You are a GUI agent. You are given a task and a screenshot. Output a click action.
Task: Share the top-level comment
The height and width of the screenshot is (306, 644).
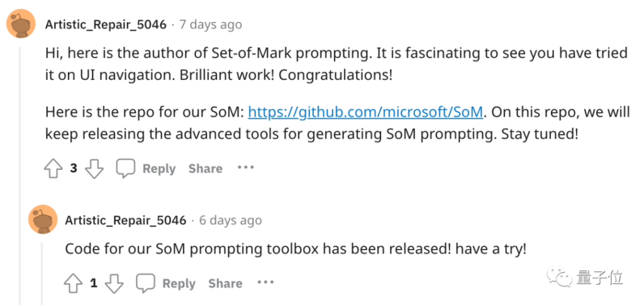pyautogui.click(x=205, y=168)
